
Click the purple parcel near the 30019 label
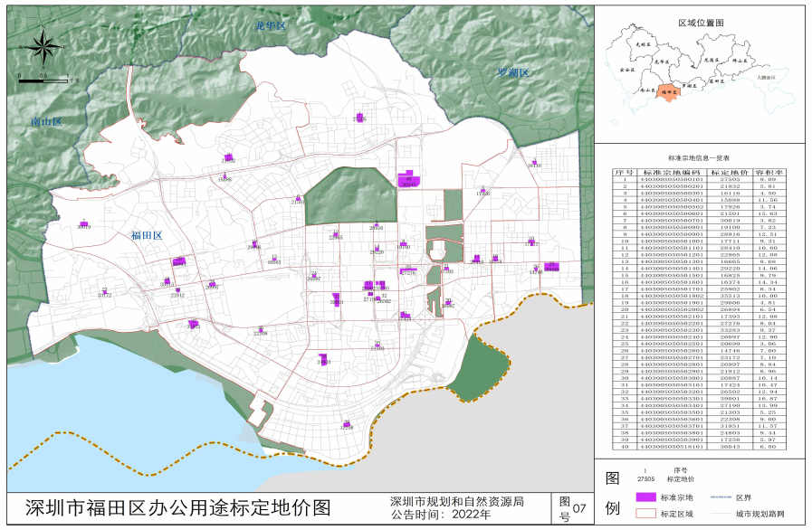tap(84, 223)
